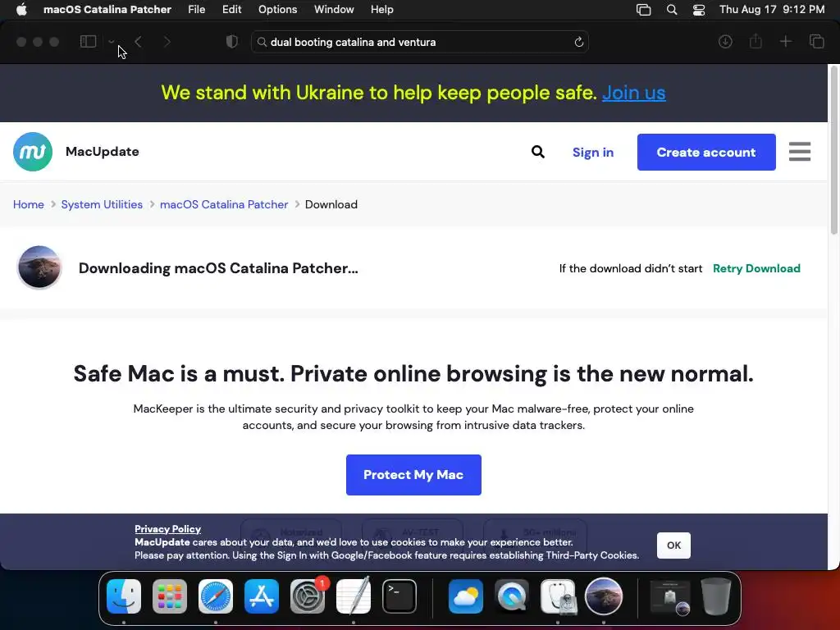This screenshot has height=630, width=840.
Task: Reload the current page
Action: coord(578,42)
